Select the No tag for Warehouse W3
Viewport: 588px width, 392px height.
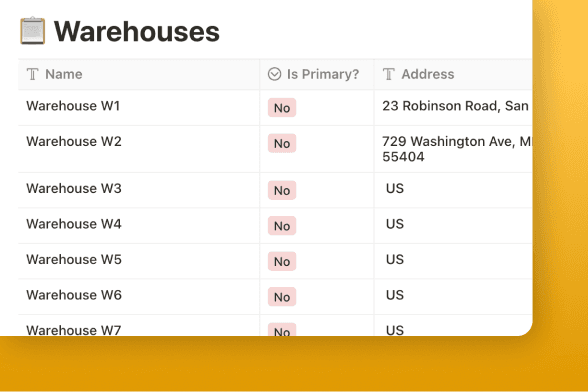282,191
